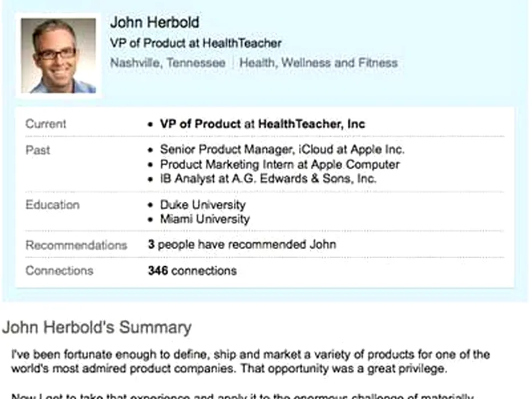The image size is (532, 399).
Task: Click the first summary paragraph text
Action: [x=250, y=361]
